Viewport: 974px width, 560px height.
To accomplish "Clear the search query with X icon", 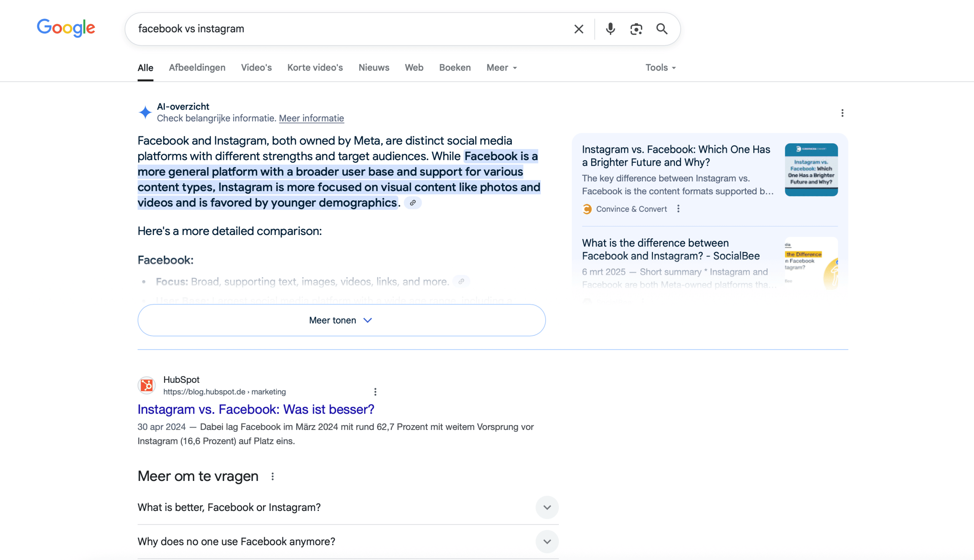I will click(578, 29).
